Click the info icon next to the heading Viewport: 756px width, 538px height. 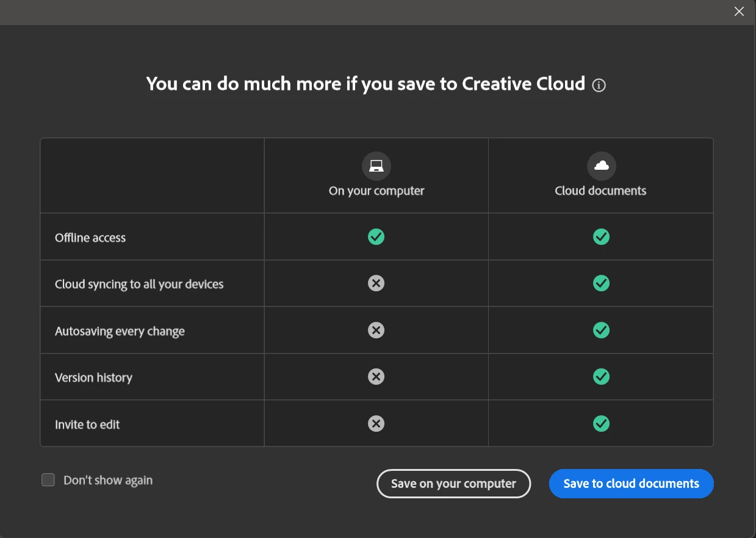tap(599, 85)
